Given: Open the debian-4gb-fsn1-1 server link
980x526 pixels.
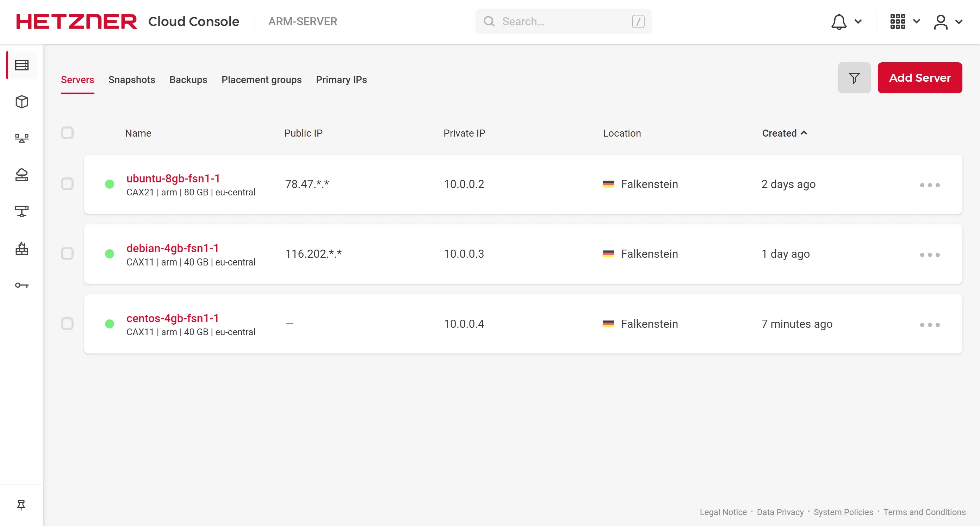Looking at the screenshot, I should tap(173, 248).
